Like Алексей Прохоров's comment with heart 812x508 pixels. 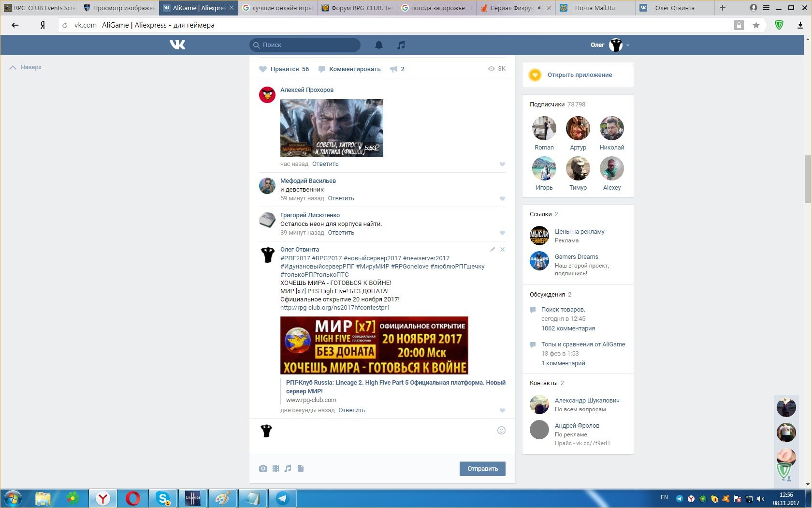point(502,164)
